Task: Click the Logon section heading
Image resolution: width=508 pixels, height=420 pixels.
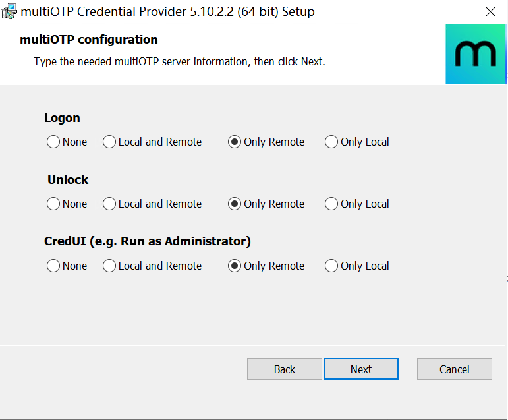Action: pos(62,118)
